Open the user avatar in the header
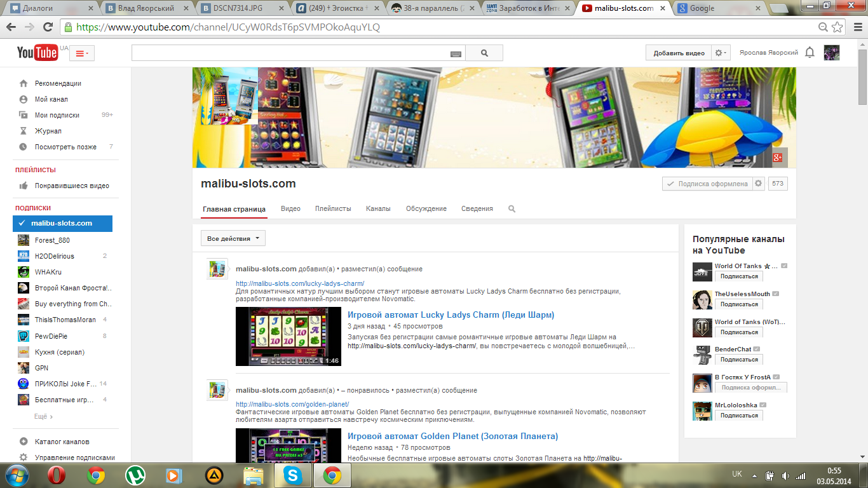This screenshot has height=488, width=868. (x=832, y=53)
